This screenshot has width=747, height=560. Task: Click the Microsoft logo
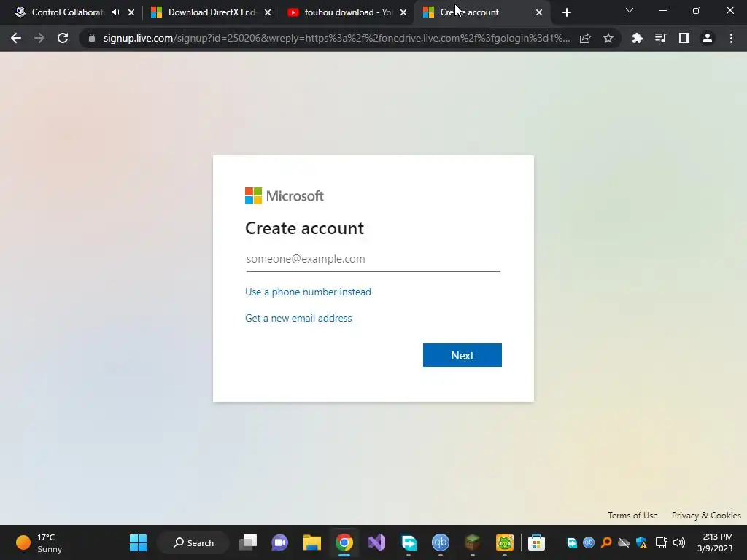(x=285, y=195)
